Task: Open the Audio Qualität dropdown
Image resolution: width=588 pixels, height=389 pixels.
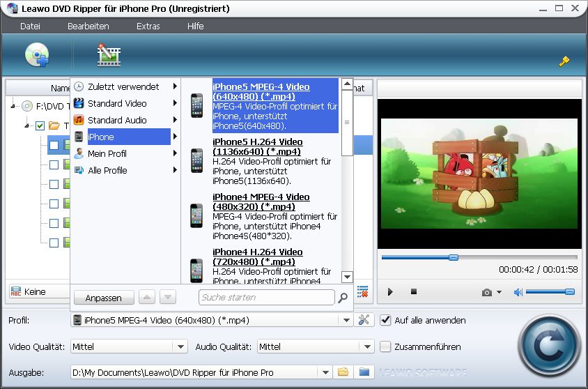Action: (367, 346)
